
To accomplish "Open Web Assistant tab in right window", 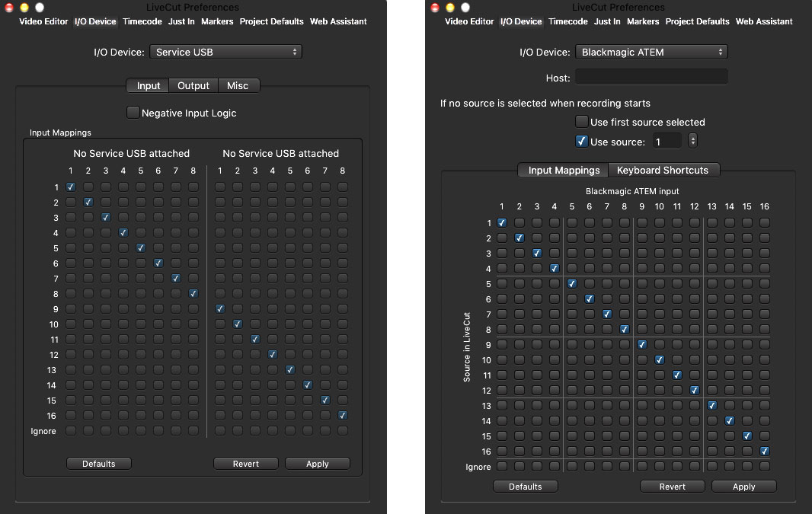I will point(764,22).
